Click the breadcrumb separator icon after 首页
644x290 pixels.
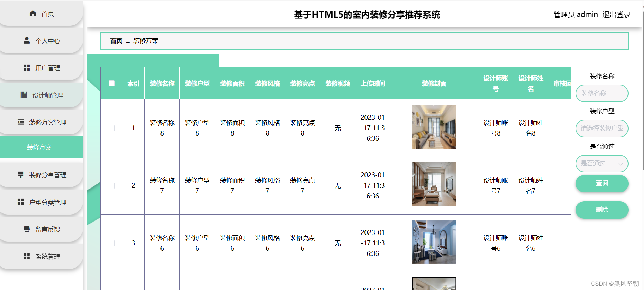coord(128,40)
